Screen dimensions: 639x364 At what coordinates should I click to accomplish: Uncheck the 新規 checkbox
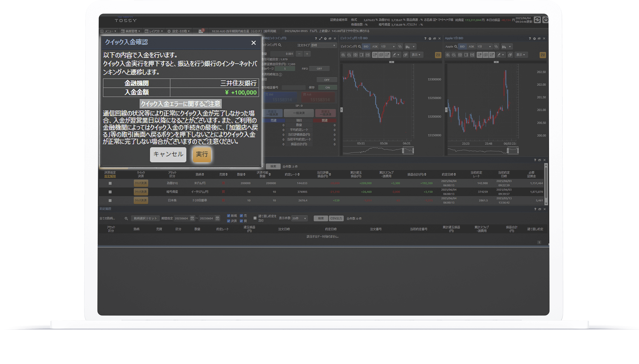coord(229,216)
